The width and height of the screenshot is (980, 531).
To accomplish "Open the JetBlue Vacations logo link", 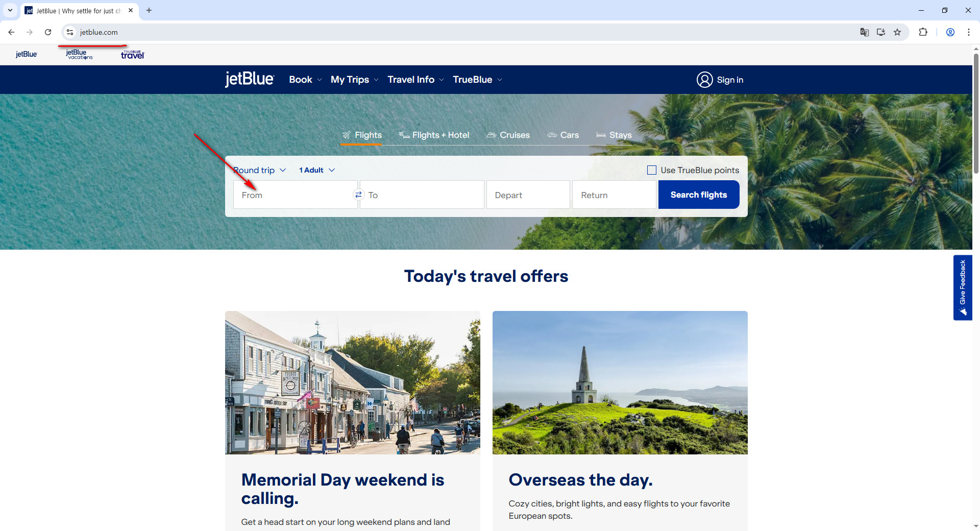I will click(x=79, y=54).
